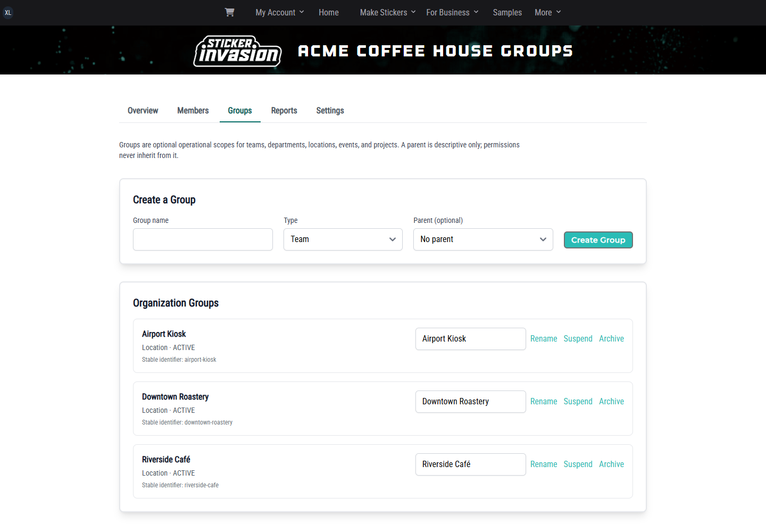Screen dimensions: 766x532
Task: Switch to the Members tab
Action: tap(193, 111)
